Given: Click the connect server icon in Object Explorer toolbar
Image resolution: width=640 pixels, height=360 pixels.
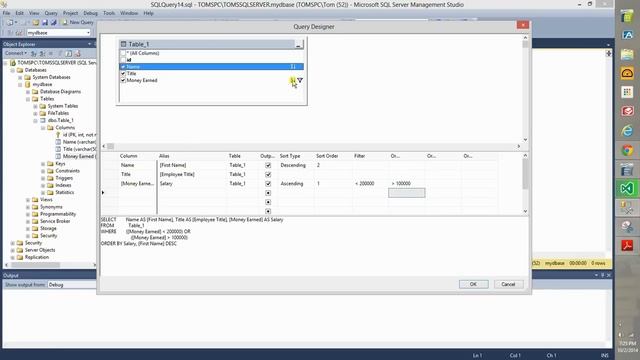Looking at the screenshot, I should tap(34, 53).
